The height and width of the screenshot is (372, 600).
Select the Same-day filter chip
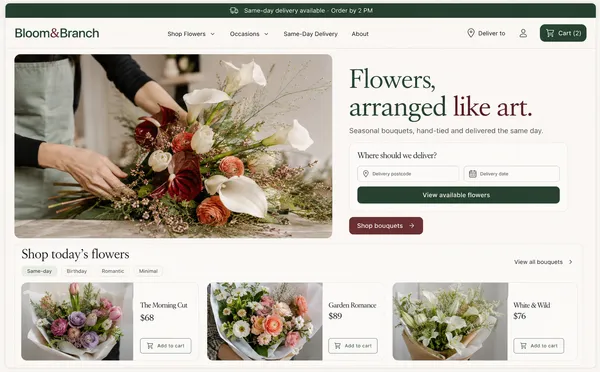click(x=39, y=271)
